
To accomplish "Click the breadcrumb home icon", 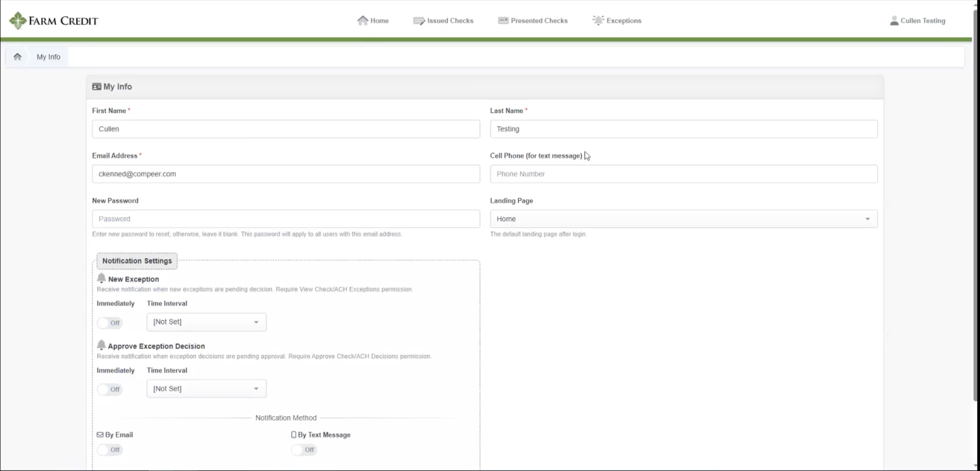I will coord(18,57).
